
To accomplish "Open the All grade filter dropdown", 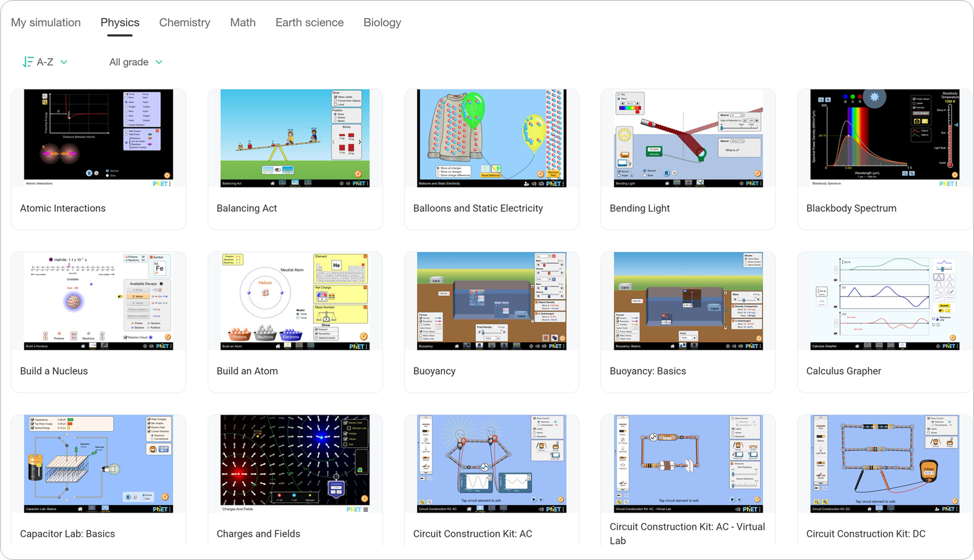I will point(136,62).
